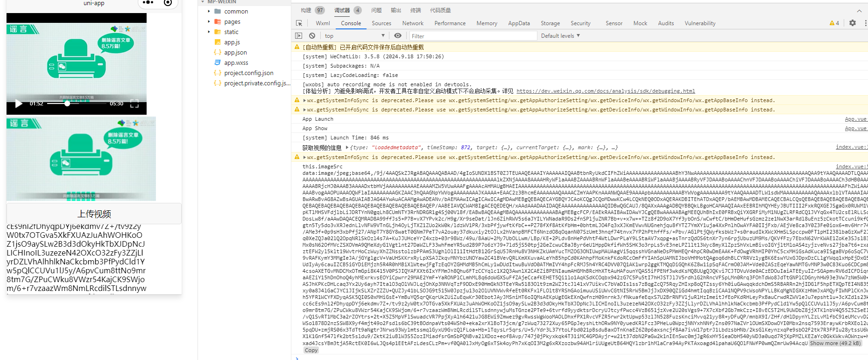
Task: Open the dev.weixin.qq.com debugging docs link
Action: (x=606, y=91)
